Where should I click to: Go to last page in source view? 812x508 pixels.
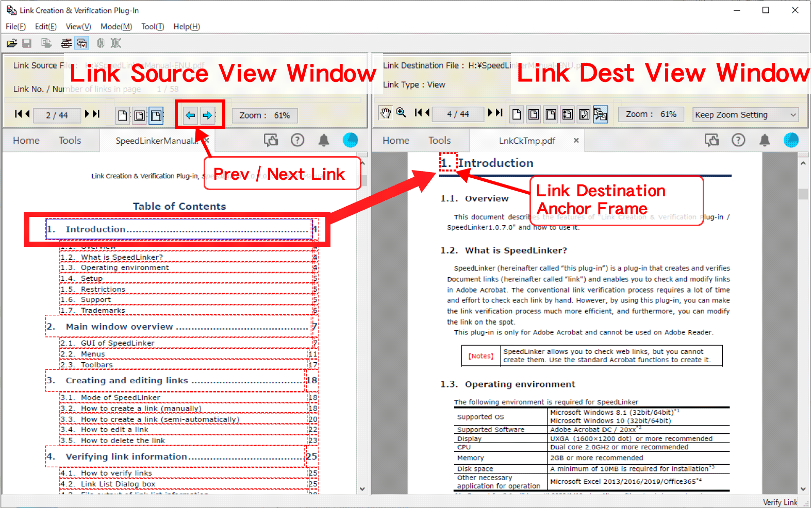tap(96, 114)
